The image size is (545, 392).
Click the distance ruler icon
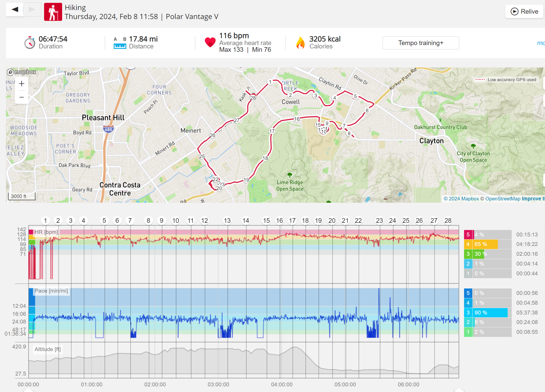tap(120, 46)
